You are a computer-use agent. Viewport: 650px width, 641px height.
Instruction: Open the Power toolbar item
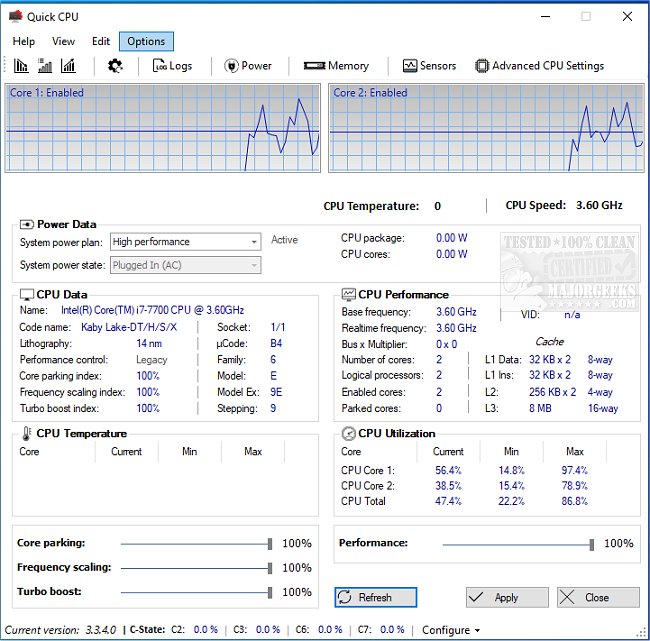tap(248, 66)
